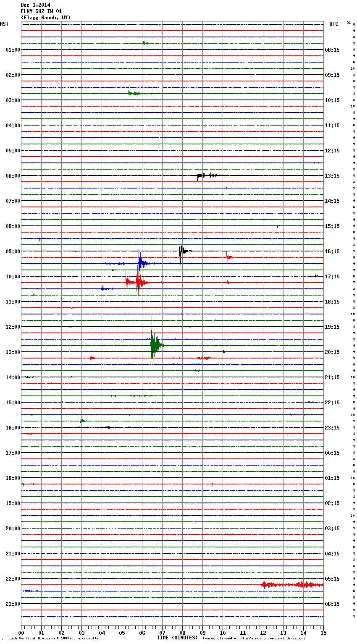Click the 12:15 UTC time label

pyautogui.click(x=332, y=151)
